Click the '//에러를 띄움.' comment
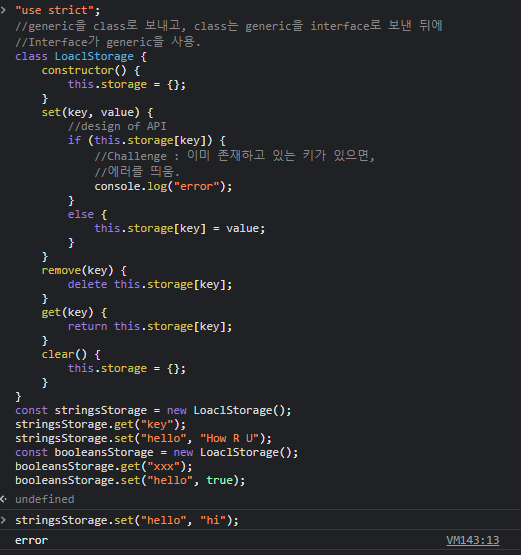 pos(137,171)
